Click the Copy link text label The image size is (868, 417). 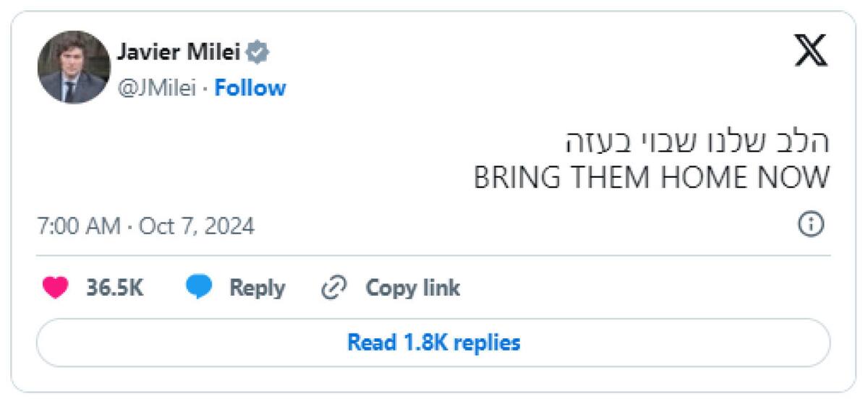coord(412,288)
